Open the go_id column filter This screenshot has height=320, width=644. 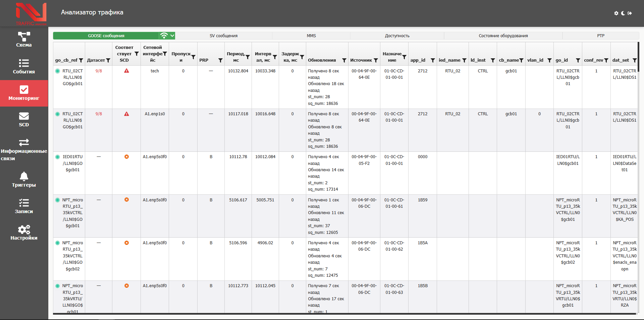(x=578, y=60)
